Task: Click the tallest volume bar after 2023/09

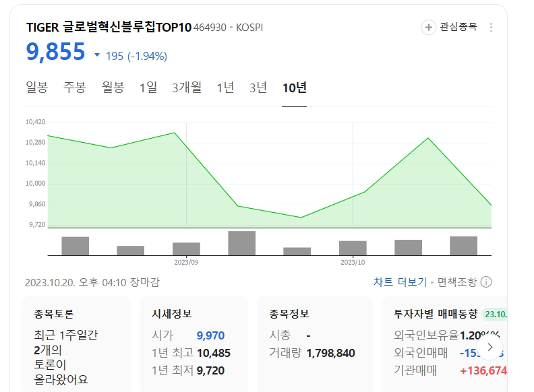Action: point(242,243)
